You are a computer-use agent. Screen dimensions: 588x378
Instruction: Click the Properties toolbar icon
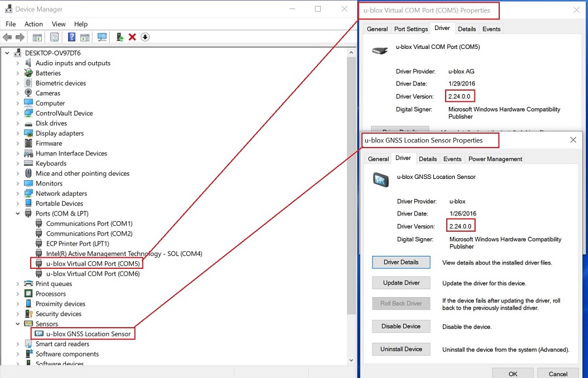pos(52,37)
